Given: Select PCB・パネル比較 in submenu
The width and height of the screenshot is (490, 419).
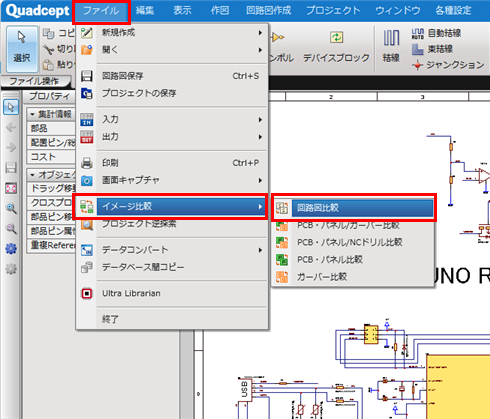Looking at the screenshot, I should coord(353,260).
